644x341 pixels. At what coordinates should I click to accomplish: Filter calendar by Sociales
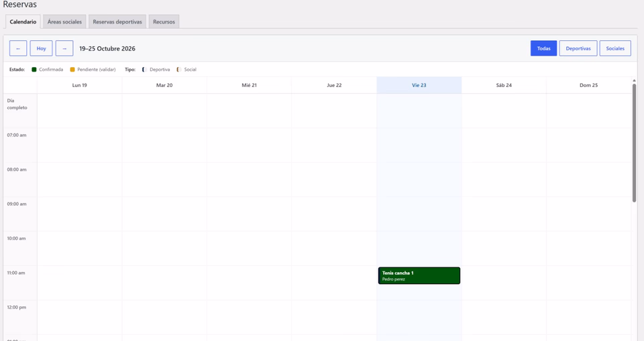(615, 48)
